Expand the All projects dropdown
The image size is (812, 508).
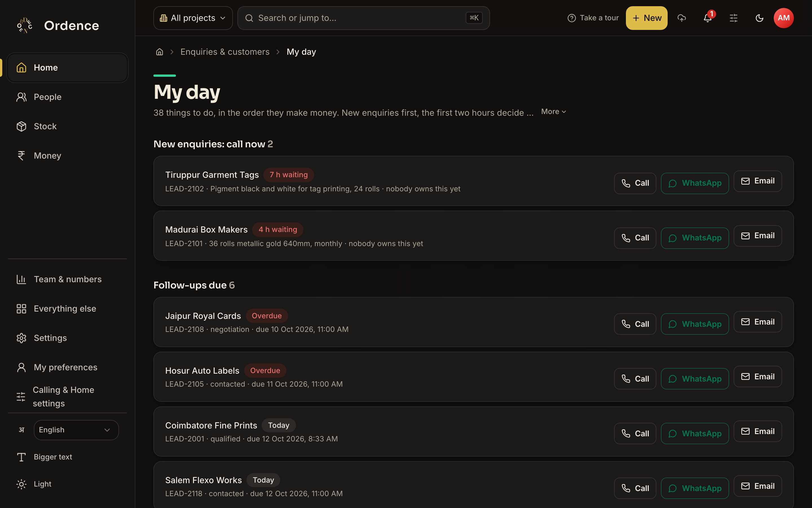point(193,18)
